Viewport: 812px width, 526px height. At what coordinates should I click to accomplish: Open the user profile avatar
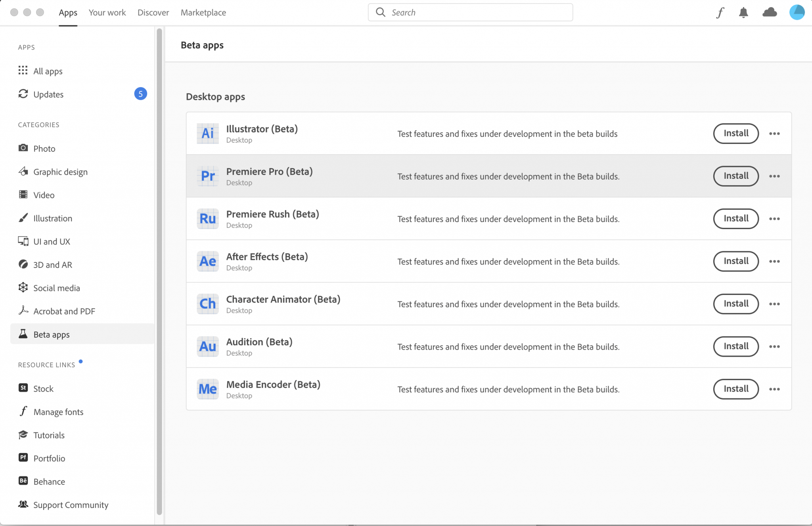[x=797, y=12]
